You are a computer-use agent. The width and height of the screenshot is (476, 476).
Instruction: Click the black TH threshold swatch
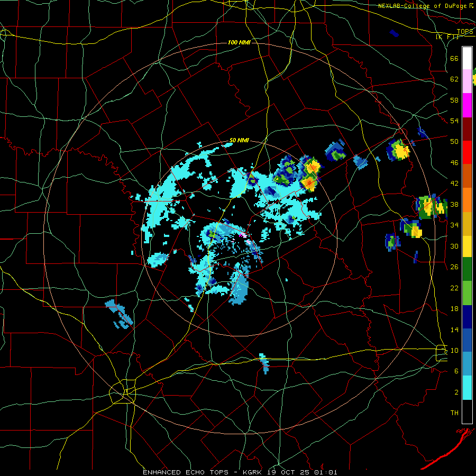coord(467,411)
